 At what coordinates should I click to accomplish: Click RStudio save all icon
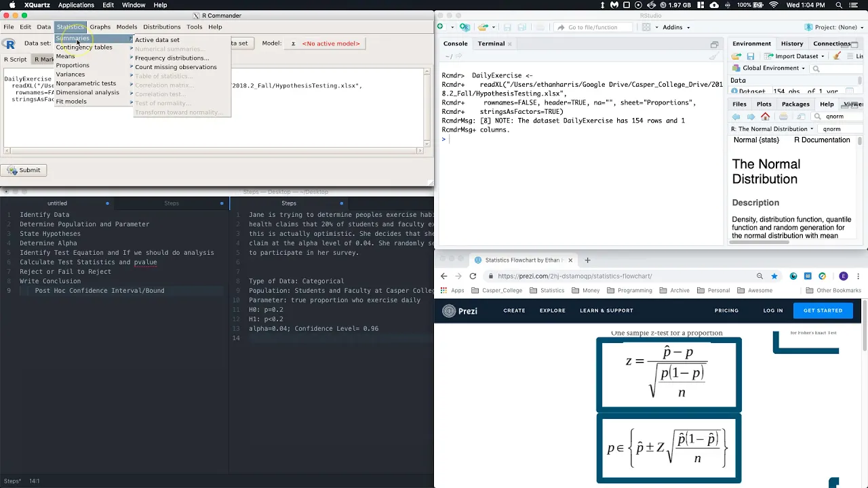coord(521,27)
